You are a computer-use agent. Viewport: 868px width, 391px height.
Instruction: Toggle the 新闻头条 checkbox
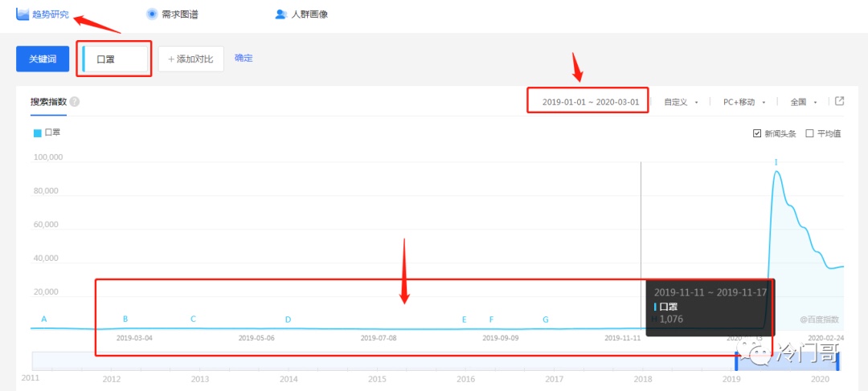click(x=757, y=133)
